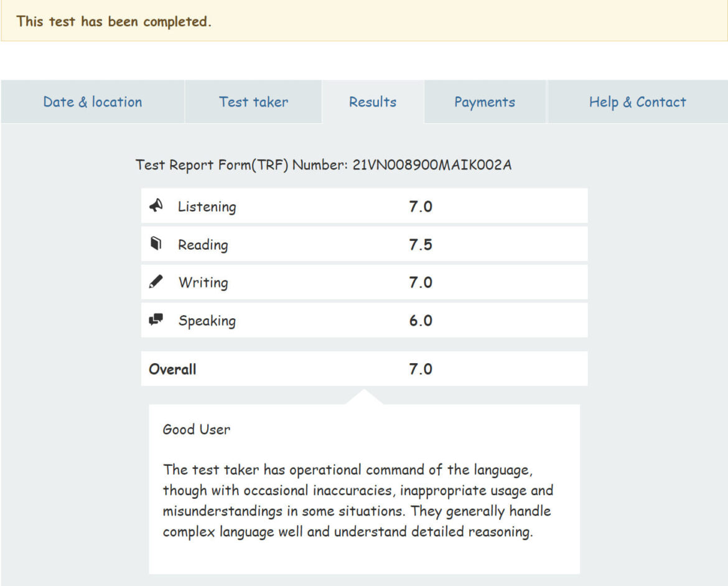
Task: Click the Reading score 7.5
Action: (420, 245)
